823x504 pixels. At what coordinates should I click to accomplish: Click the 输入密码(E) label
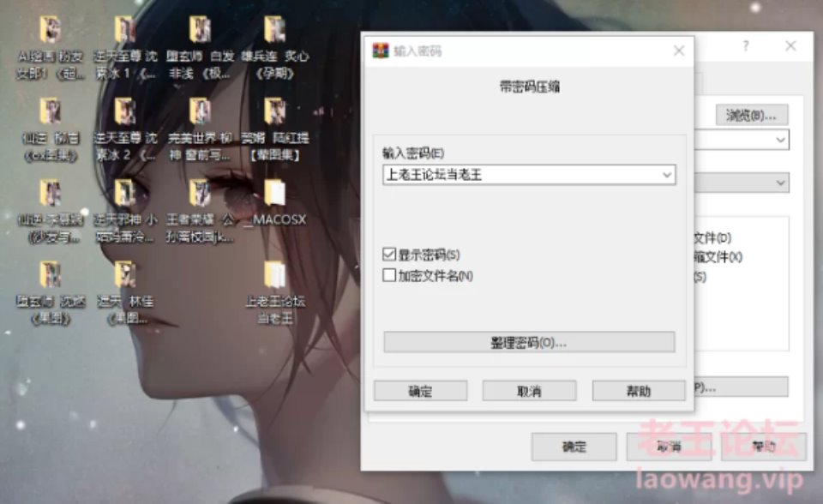413,153
